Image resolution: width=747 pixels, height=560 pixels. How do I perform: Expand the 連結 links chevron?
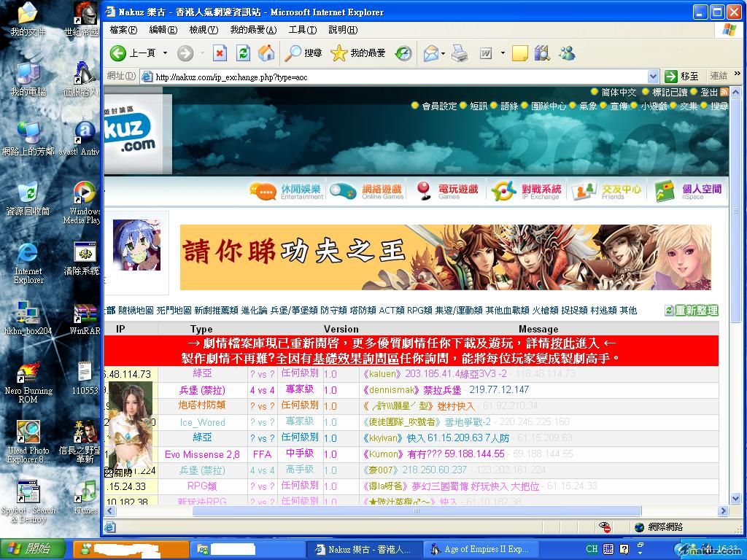click(x=738, y=74)
